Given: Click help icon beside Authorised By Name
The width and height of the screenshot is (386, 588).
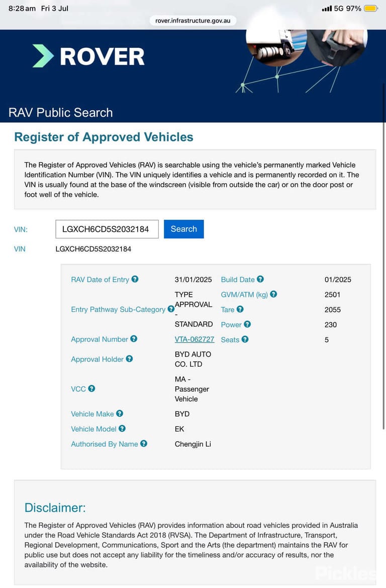Looking at the screenshot, I should tap(144, 443).
